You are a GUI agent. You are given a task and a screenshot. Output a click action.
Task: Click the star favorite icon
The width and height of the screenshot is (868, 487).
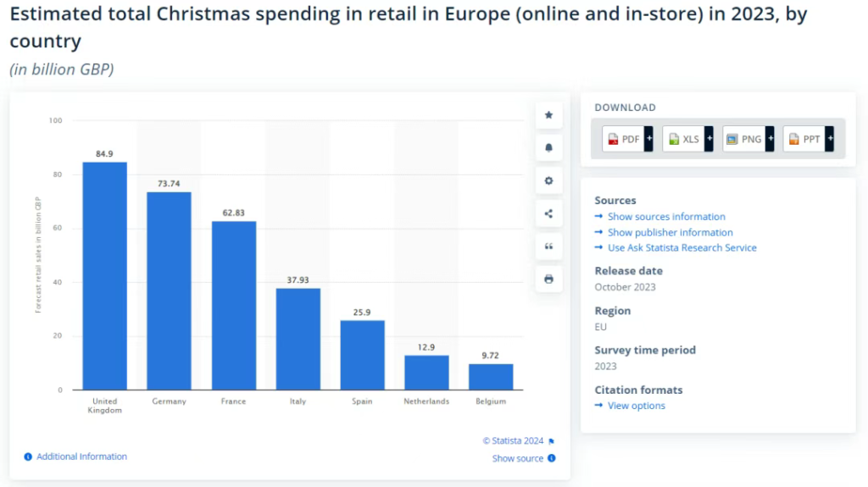point(548,115)
